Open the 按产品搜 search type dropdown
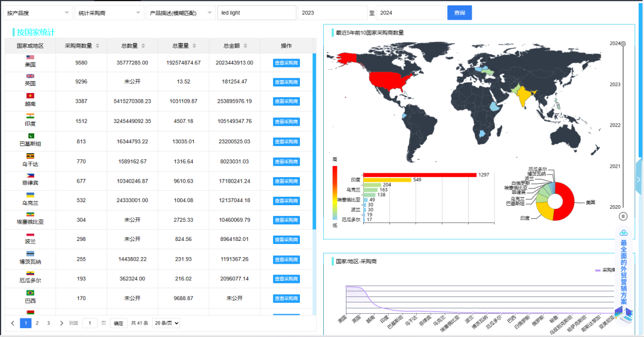 tap(38, 13)
